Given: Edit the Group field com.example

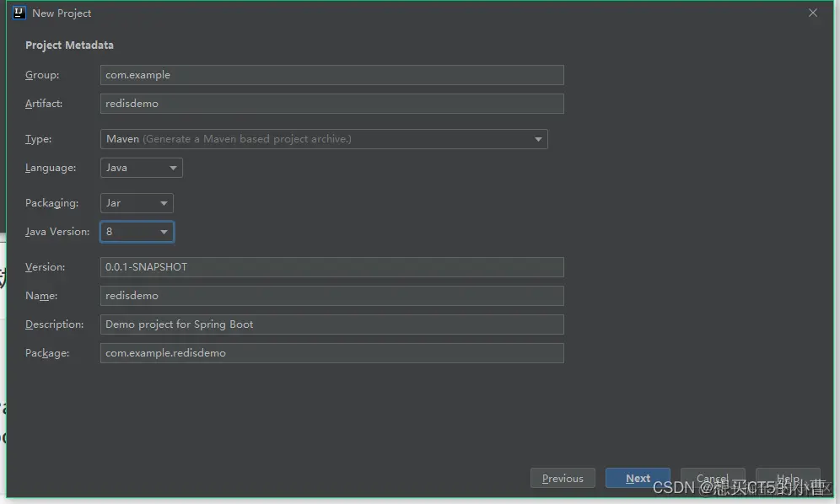Looking at the screenshot, I should point(331,75).
